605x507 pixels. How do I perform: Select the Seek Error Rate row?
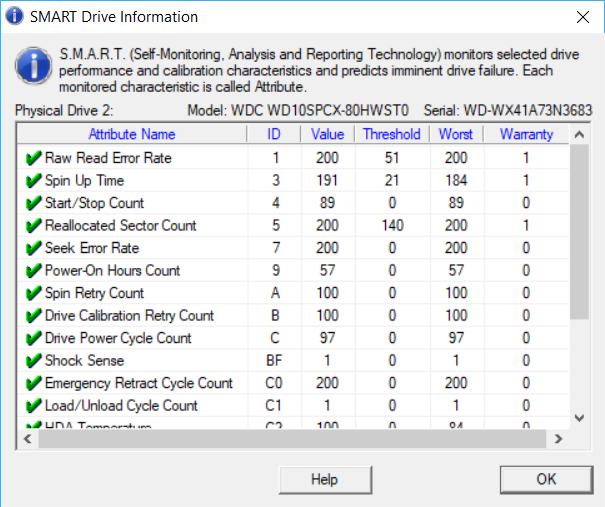click(293, 248)
